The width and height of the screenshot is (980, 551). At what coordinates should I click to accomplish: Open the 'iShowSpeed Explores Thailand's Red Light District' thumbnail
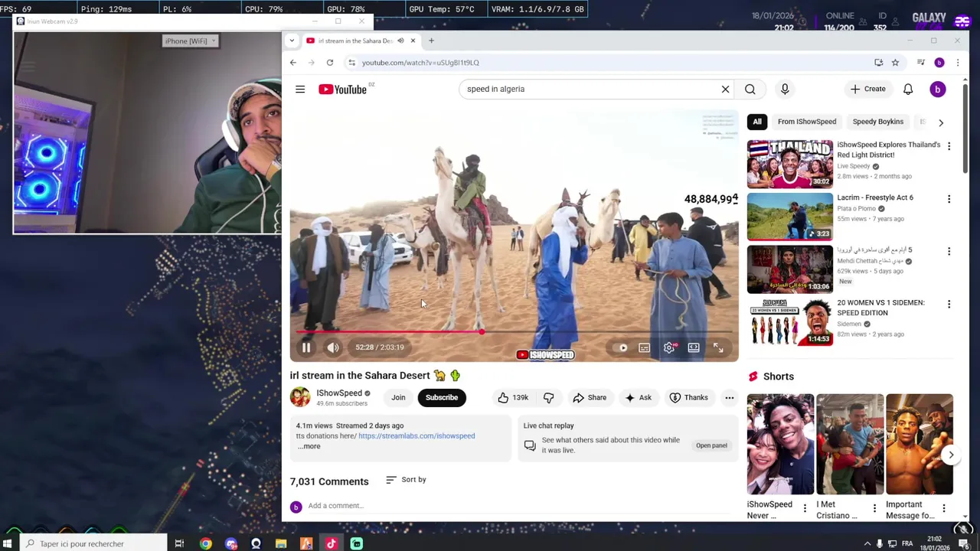790,165
